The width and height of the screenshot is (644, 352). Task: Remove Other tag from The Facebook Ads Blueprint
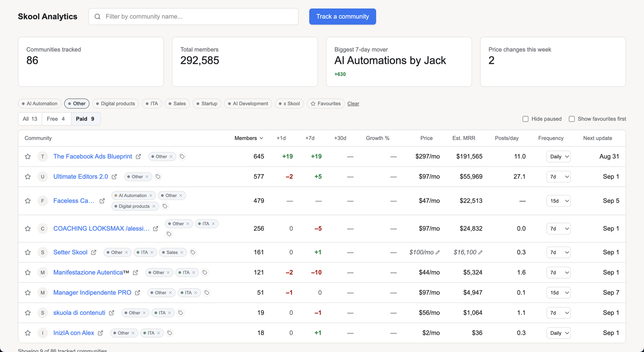pos(171,157)
